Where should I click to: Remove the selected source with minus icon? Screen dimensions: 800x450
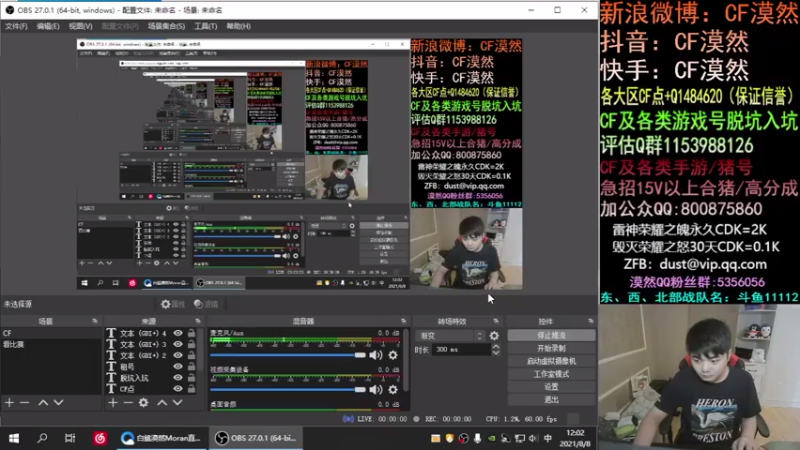[128, 403]
